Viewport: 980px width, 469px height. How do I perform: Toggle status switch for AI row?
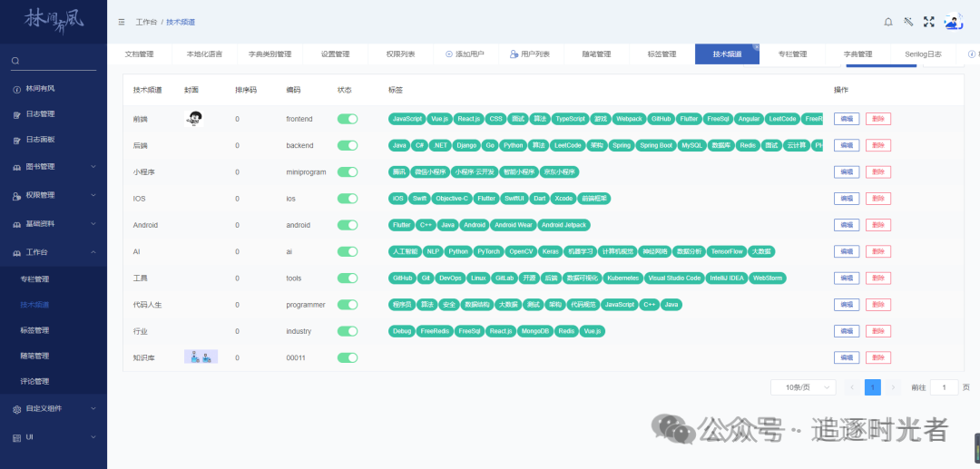348,251
